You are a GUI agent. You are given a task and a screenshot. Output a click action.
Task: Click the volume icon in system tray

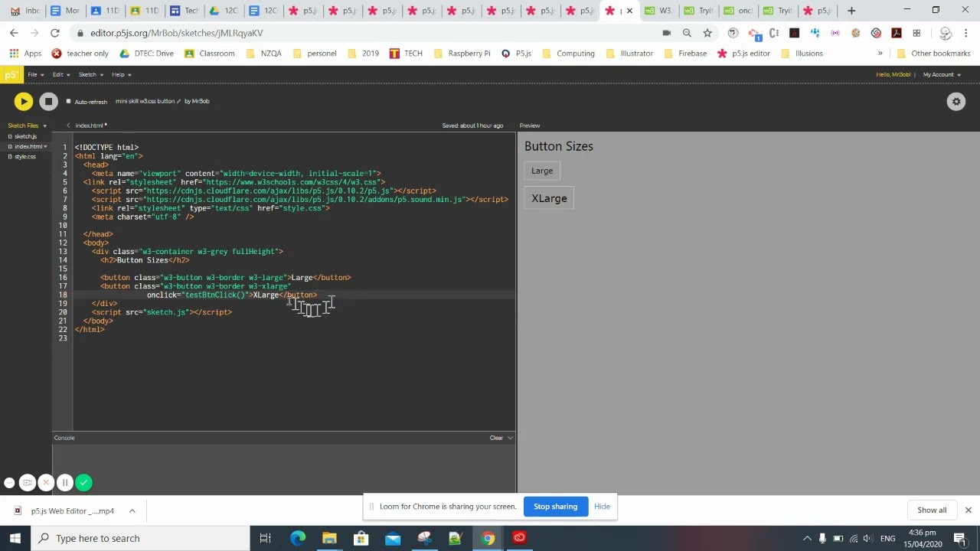tap(869, 538)
